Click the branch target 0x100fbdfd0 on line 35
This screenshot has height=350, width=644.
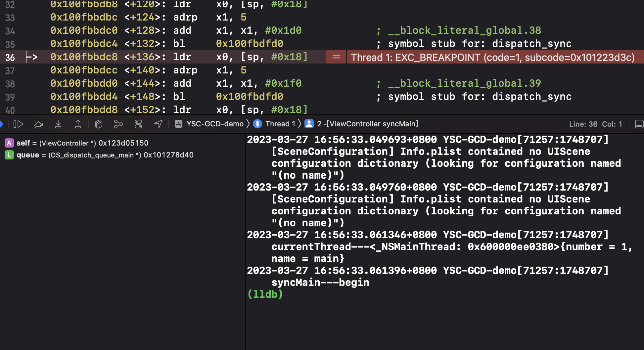coord(250,44)
